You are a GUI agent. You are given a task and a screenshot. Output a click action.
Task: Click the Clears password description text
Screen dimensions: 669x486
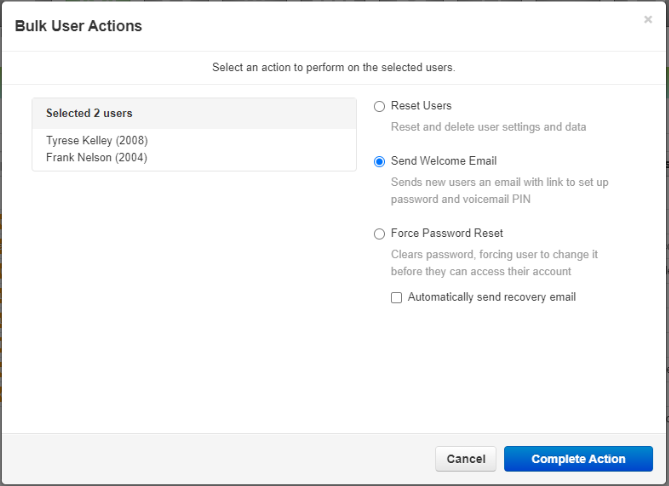(494, 254)
